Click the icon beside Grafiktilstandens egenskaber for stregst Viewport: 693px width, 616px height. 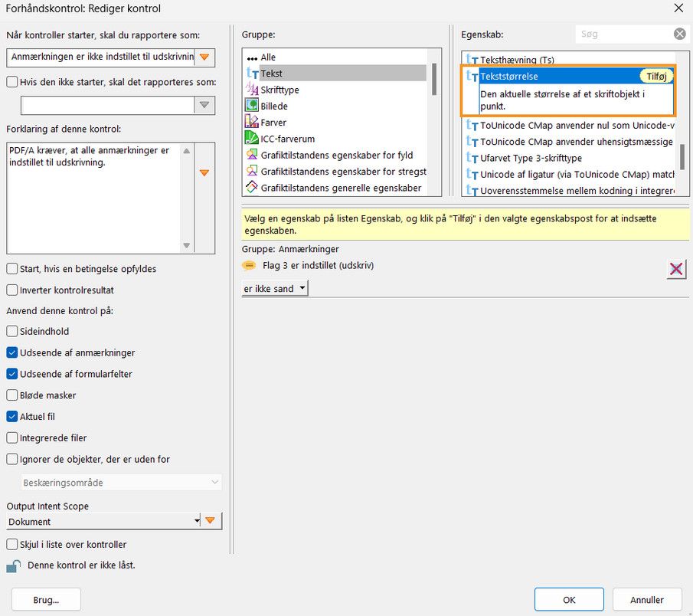(x=252, y=171)
